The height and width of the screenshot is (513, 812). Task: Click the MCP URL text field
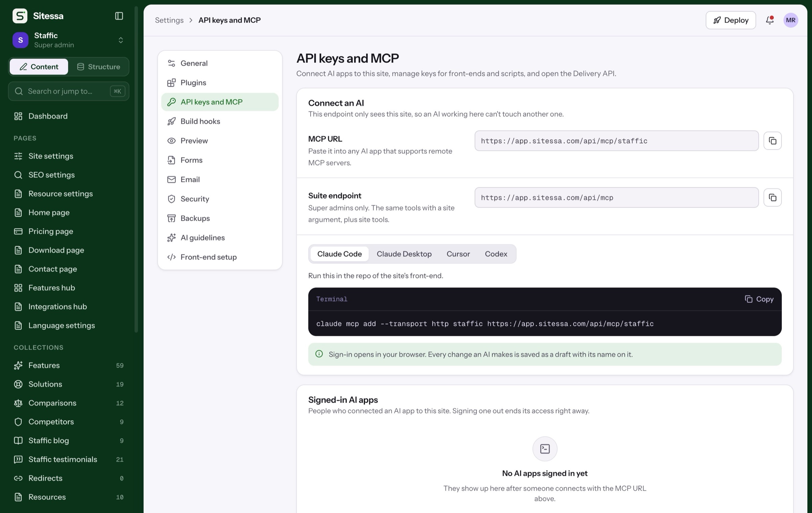point(616,141)
